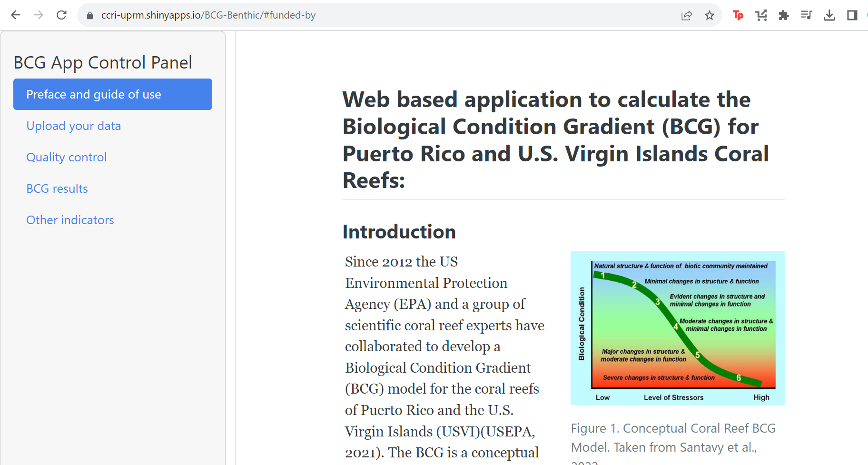Open the Trustpilot extension
This screenshot has height=465, width=868.
click(x=738, y=15)
